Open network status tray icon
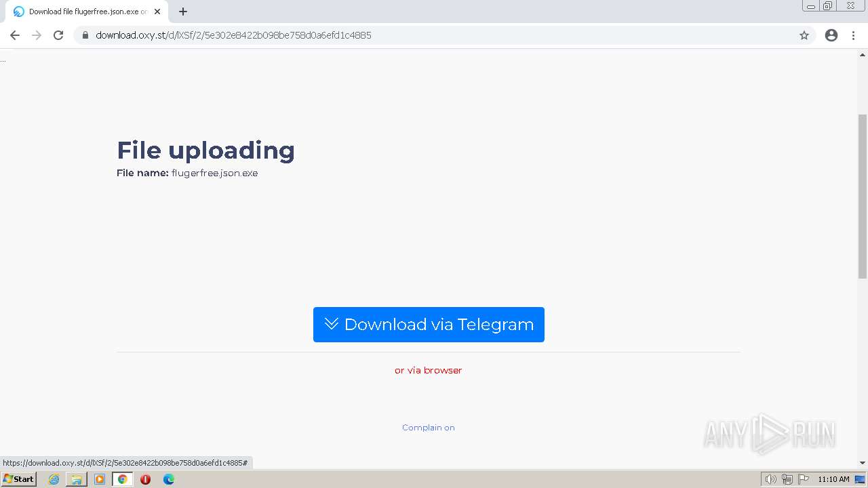 pos(787,479)
